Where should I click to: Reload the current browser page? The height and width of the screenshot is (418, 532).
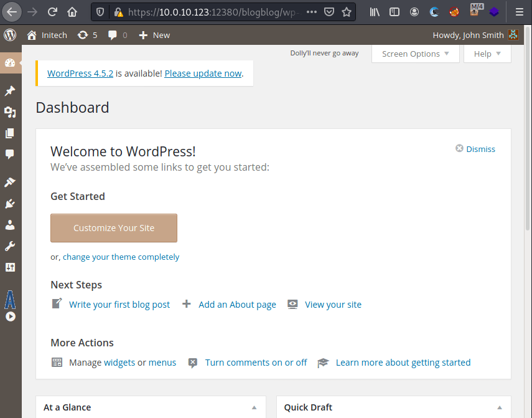pyautogui.click(x=52, y=12)
